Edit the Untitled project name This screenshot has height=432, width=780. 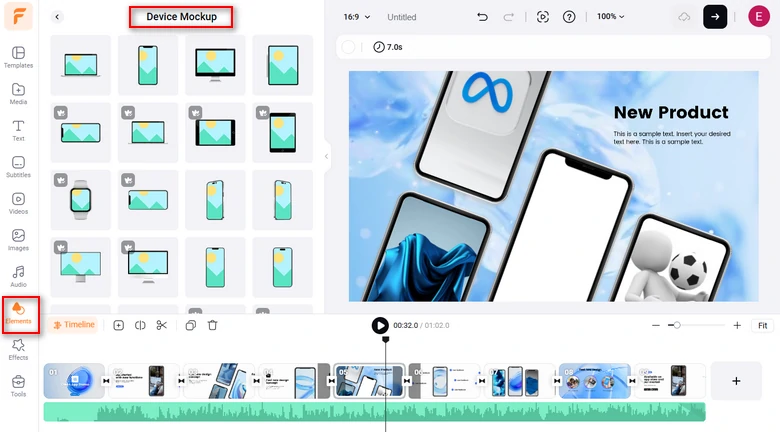[401, 17]
